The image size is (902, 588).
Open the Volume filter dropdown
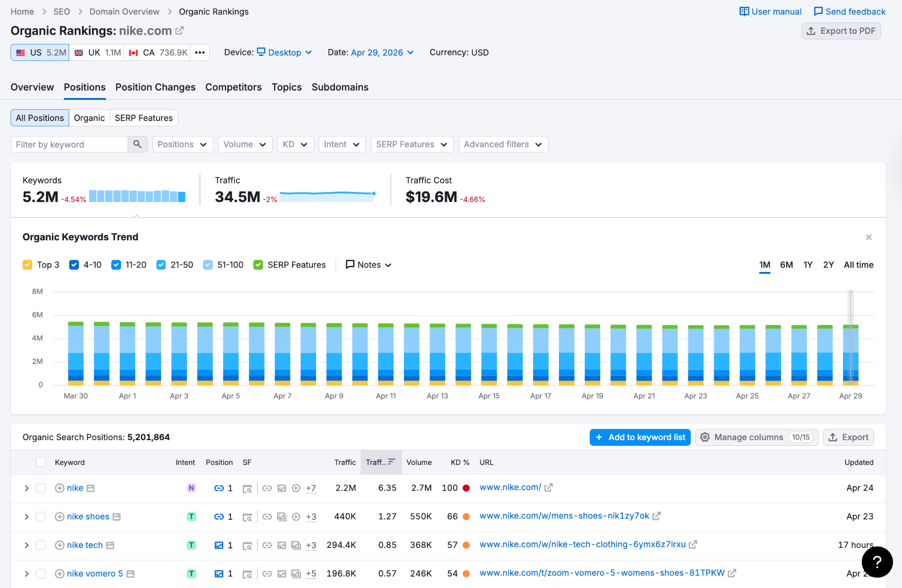[245, 144]
